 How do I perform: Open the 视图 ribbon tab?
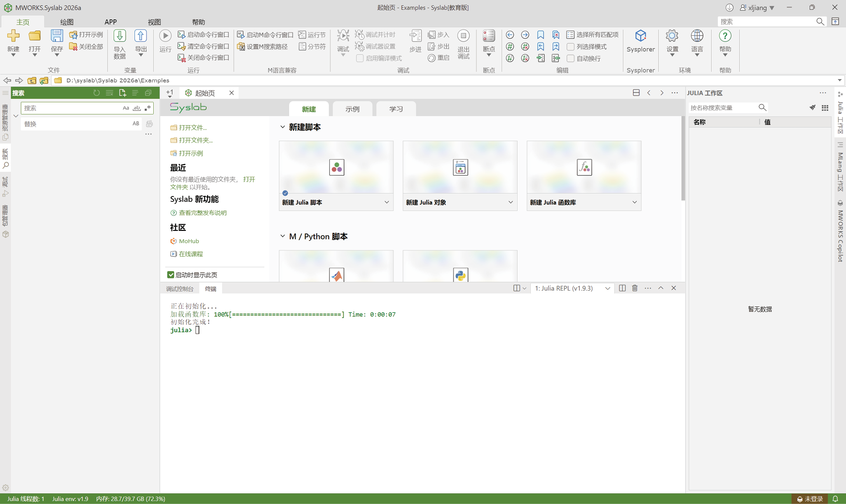pos(154,22)
